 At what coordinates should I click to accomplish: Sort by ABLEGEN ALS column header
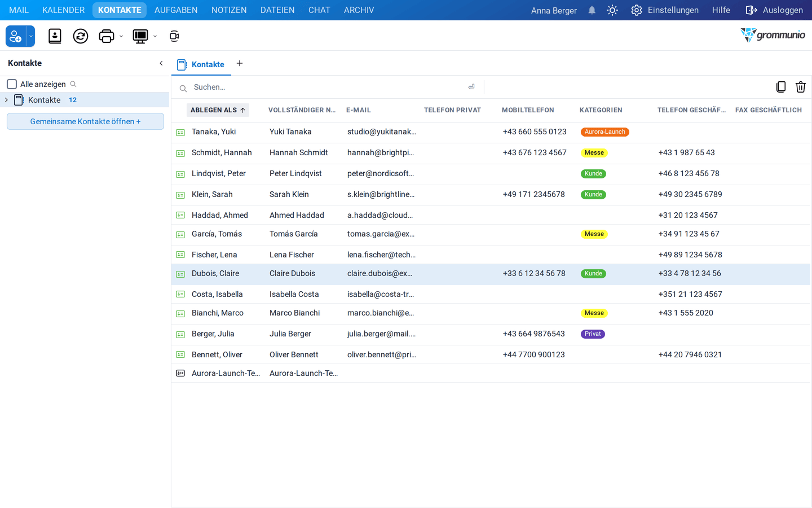(218, 110)
